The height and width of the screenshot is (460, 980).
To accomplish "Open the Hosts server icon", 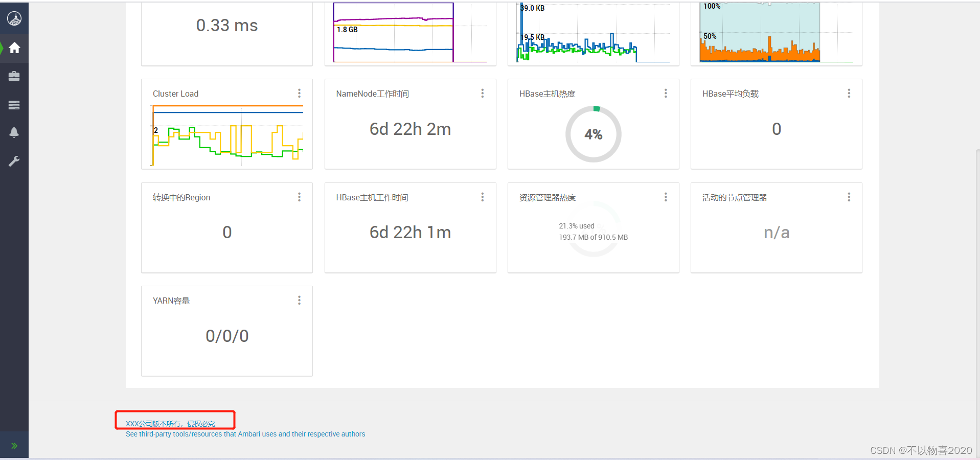I will pyautogui.click(x=14, y=105).
